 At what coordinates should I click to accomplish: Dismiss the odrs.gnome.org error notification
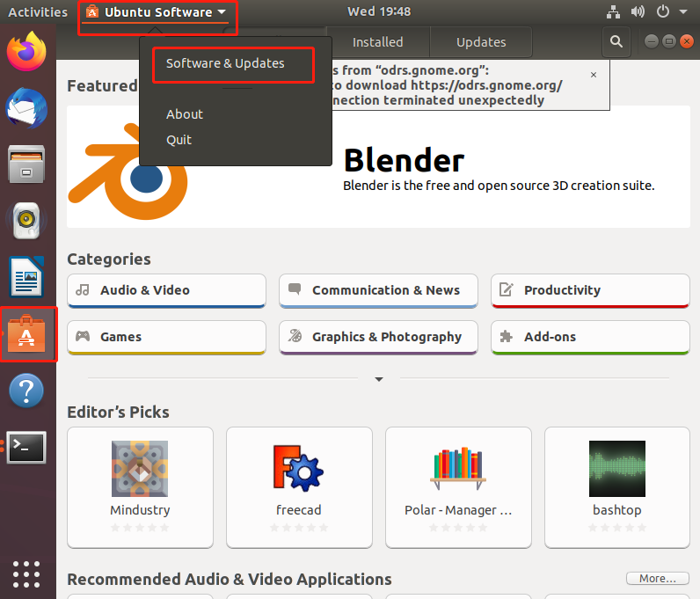click(594, 75)
